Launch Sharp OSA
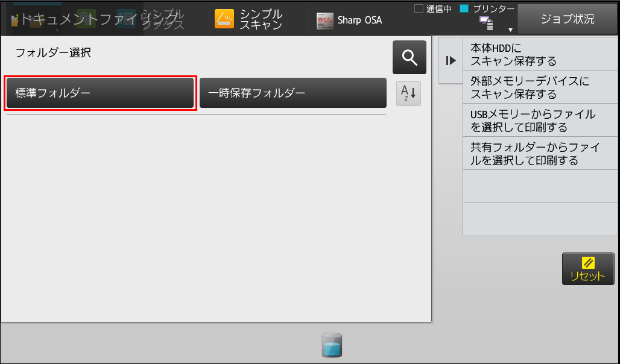The width and height of the screenshot is (620, 364). pyautogui.click(x=349, y=20)
